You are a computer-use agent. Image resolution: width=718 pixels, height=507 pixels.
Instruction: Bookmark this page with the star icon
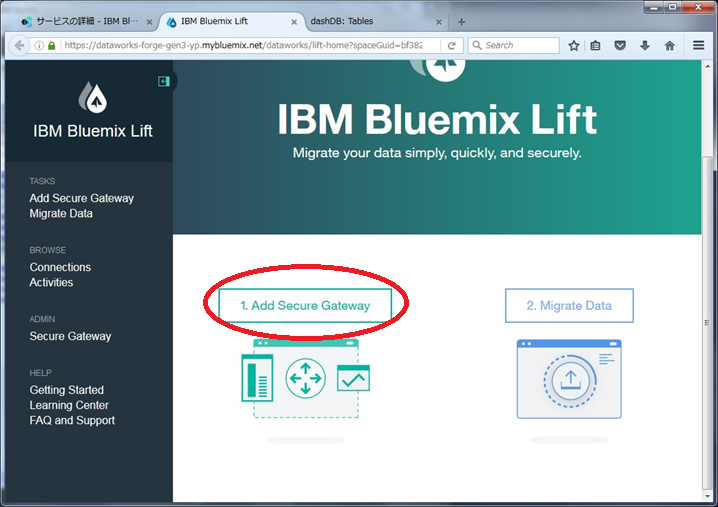point(574,46)
